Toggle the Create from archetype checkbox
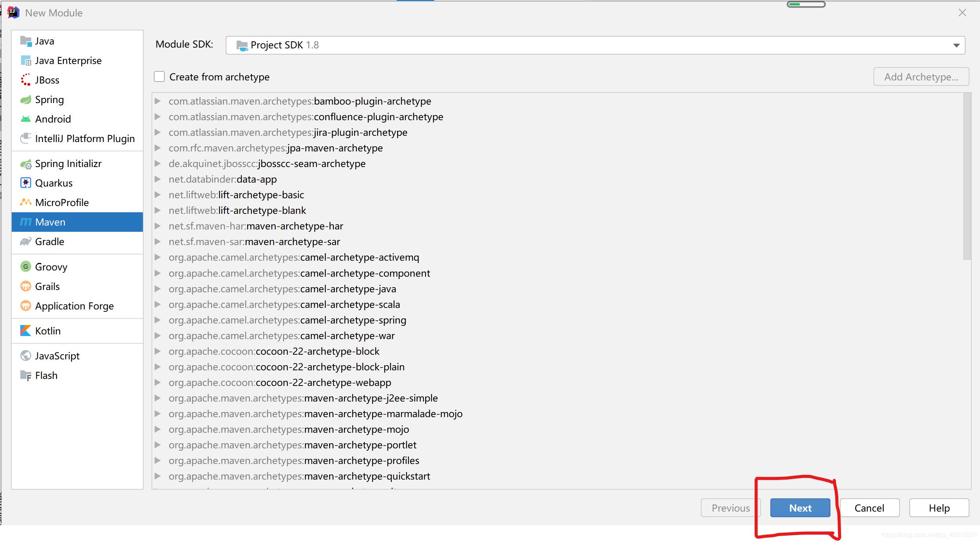The image size is (980, 542). [x=158, y=77]
